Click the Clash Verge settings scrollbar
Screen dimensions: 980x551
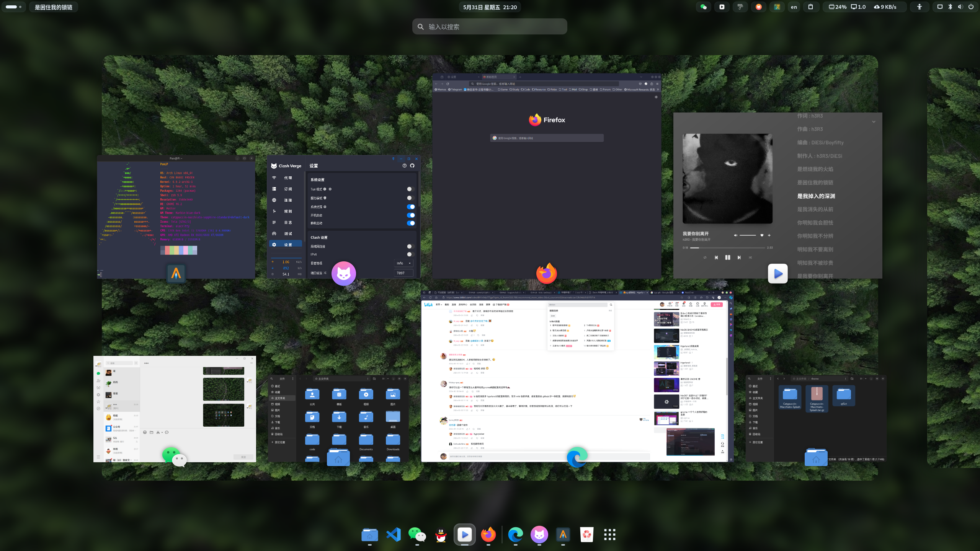419,189
